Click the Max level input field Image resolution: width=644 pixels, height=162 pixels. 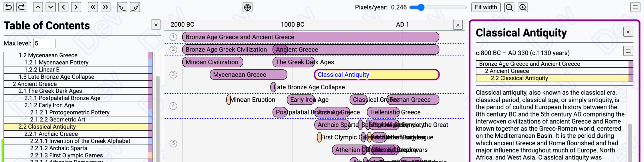click(x=44, y=44)
